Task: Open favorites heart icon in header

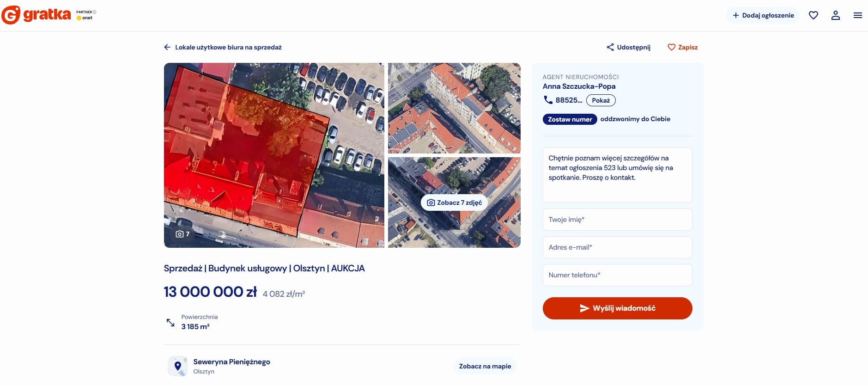Action: tap(813, 15)
